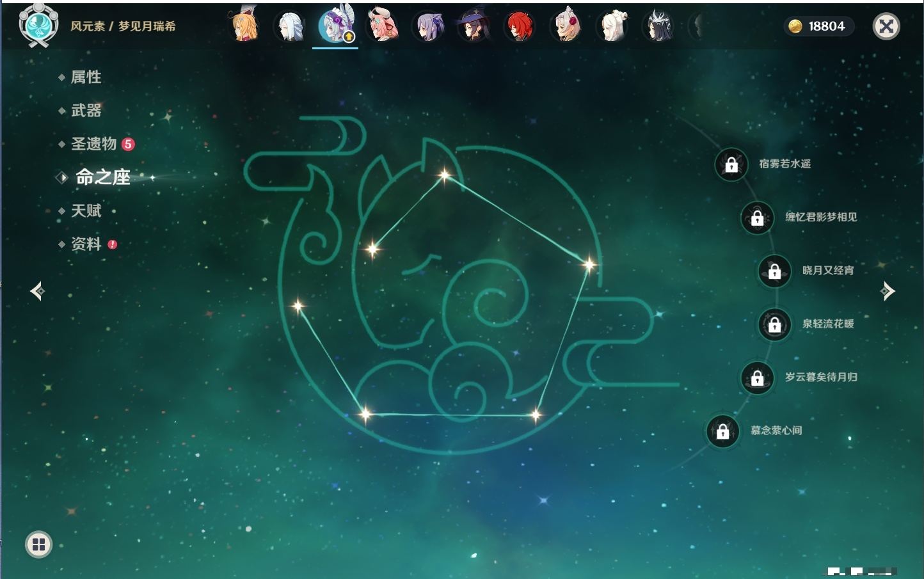924x579 pixels.
Task: Click the highlighted Mizuki portrait with upgrade arrow
Action: (335, 26)
